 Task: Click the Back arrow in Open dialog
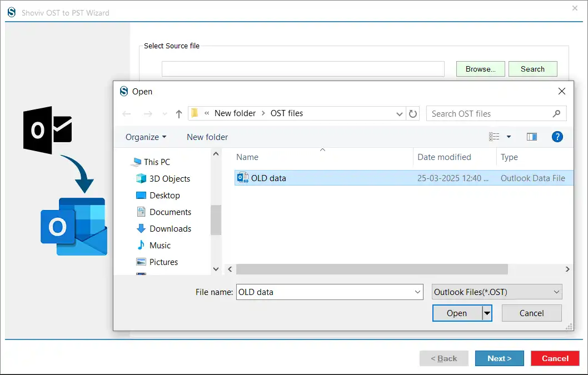point(127,114)
